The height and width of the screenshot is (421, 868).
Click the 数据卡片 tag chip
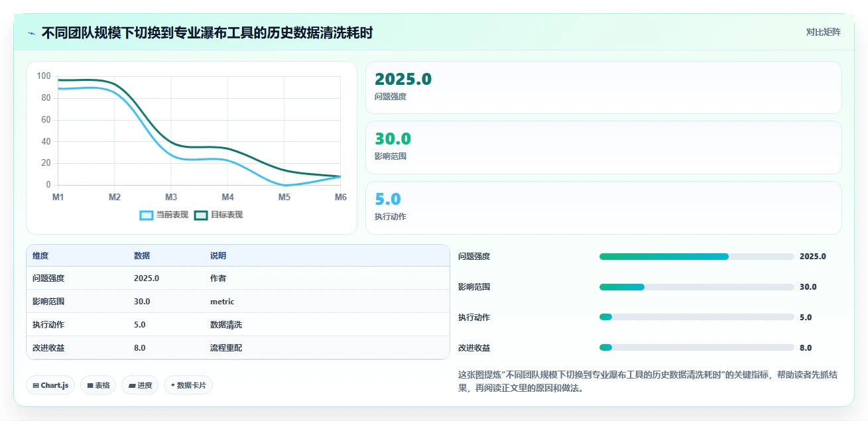pos(188,385)
